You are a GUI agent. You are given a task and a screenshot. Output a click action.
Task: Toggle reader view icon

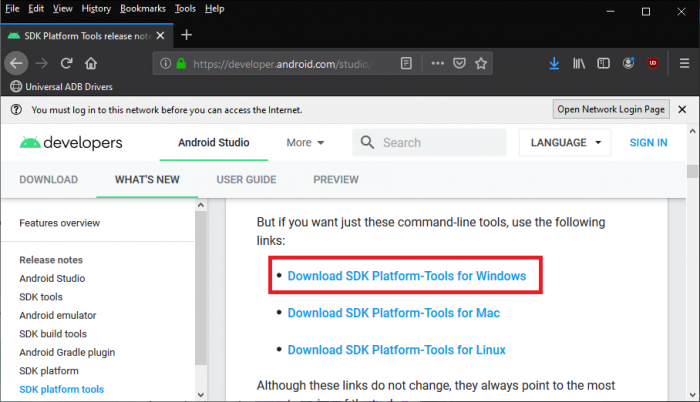coord(406,63)
